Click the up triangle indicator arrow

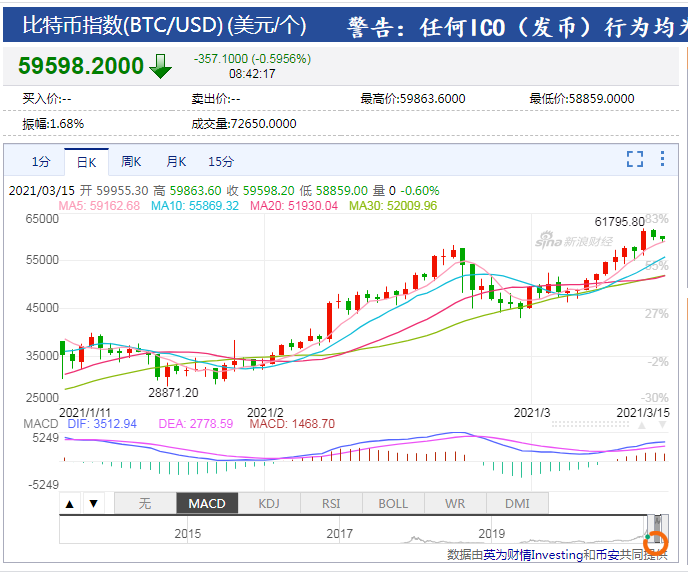tap(70, 504)
